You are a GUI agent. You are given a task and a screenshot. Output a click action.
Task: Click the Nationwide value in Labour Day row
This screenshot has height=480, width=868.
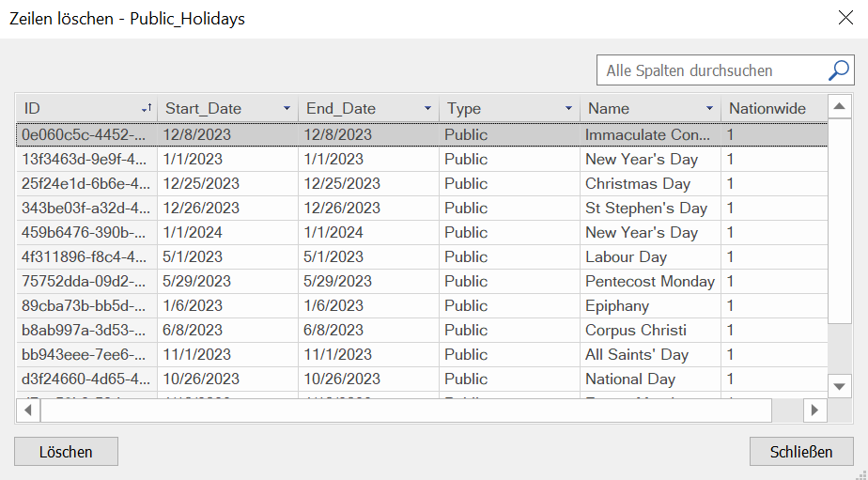[x=774, y=256]
